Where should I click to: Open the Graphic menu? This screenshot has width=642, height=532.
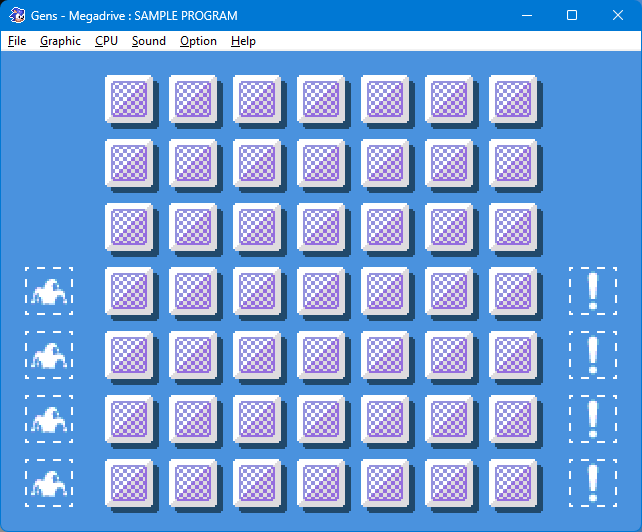coord(60,41)
